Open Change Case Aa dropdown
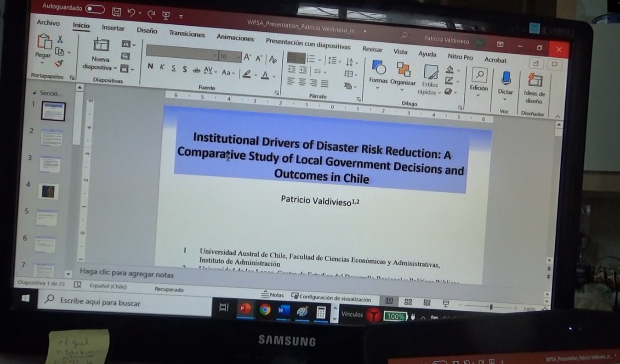The height and width of the screenshot is (364, 620). pyautogui.click(x=228, y=73)
